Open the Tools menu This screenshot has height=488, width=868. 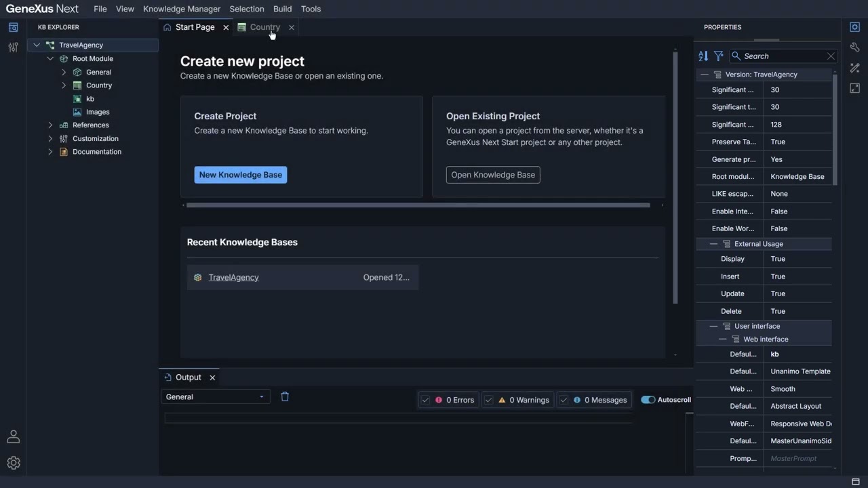click(311, 9)
